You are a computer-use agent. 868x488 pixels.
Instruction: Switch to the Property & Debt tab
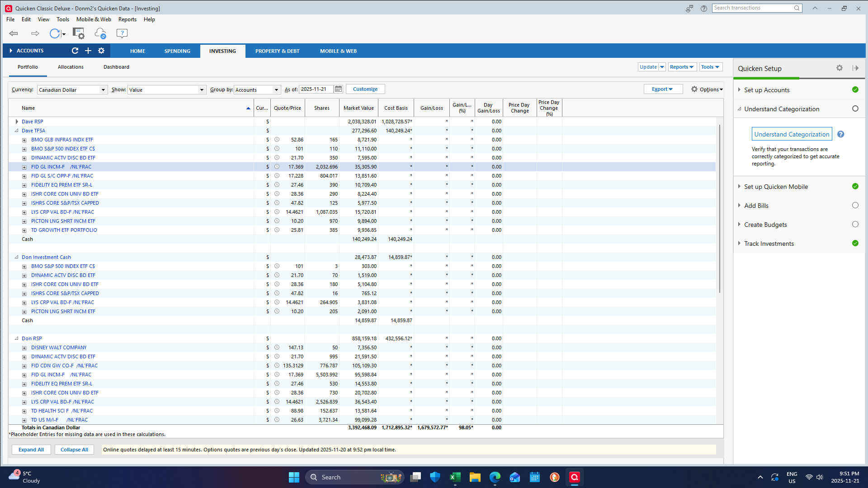click(277, 51)
